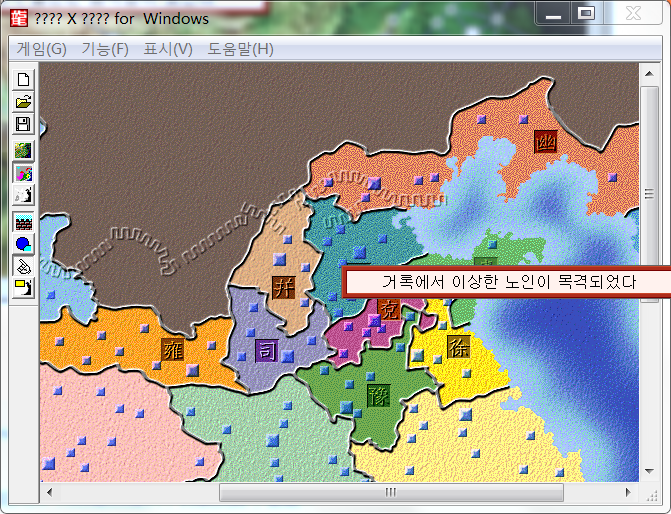Click the Save floppy disk icon
Screen dimensions: 671x514
[23, 124]
